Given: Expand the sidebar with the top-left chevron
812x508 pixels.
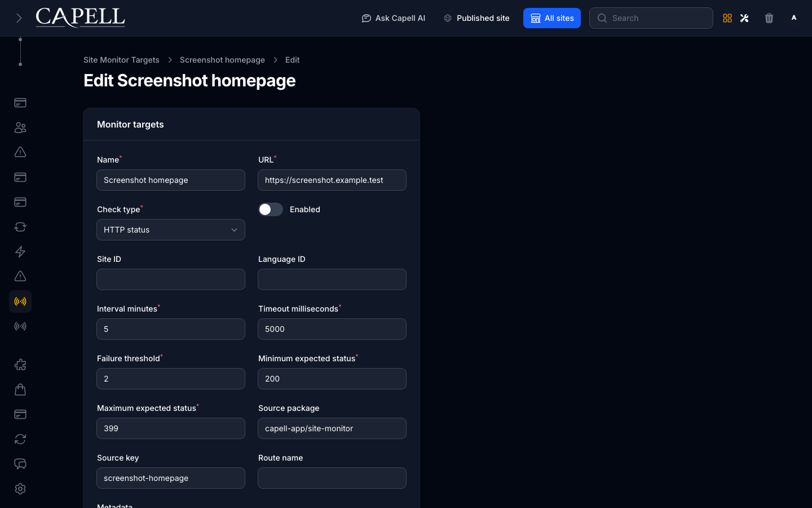Looking at the screenshot, I should coord(19,18).
